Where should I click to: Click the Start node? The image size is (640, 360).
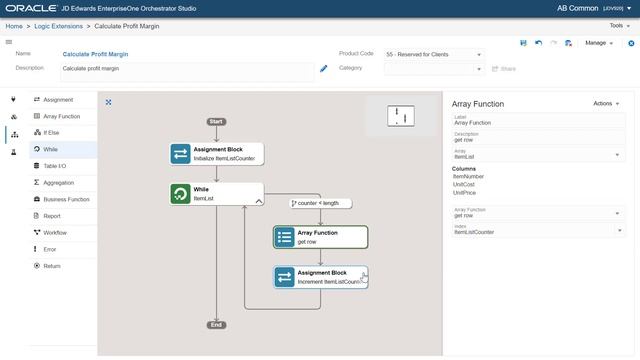point(216,122)
